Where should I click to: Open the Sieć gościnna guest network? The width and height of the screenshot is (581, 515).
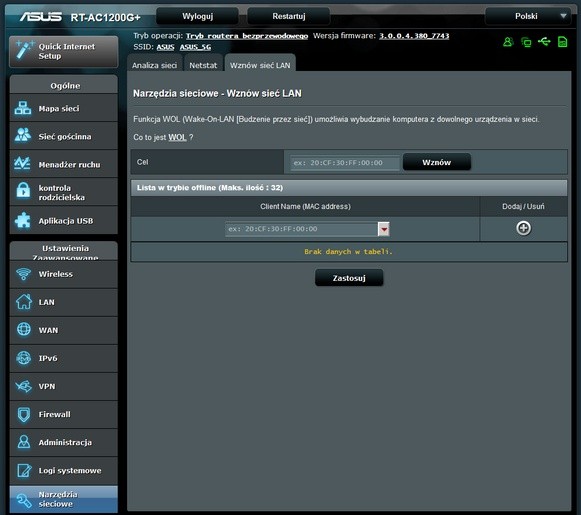[x=64, y=136]
